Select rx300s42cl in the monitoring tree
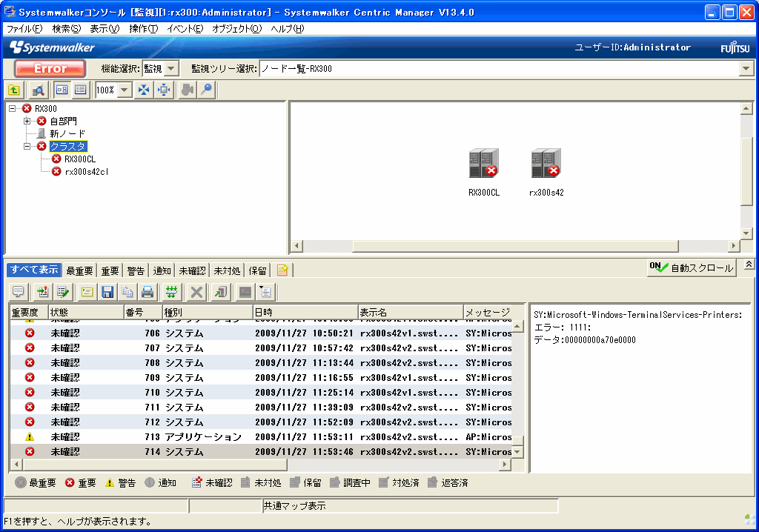This screenshot has width=759, height=532. (87, 171)
